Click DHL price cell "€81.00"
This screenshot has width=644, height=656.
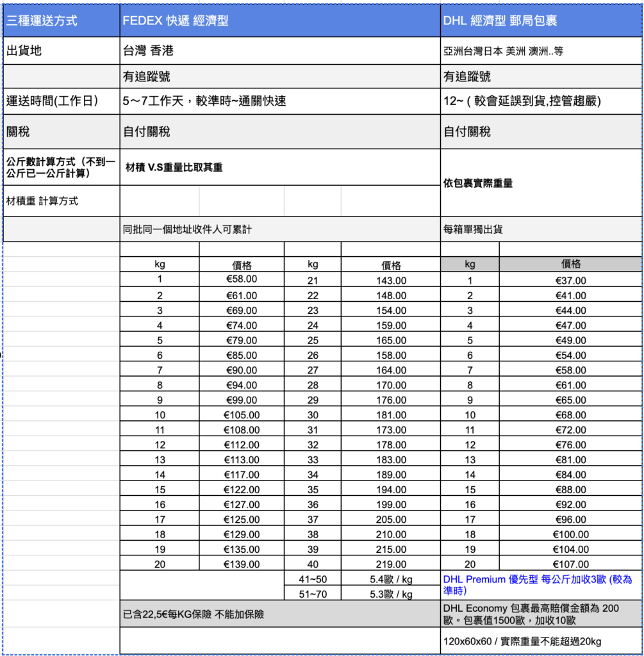point(571,460)
